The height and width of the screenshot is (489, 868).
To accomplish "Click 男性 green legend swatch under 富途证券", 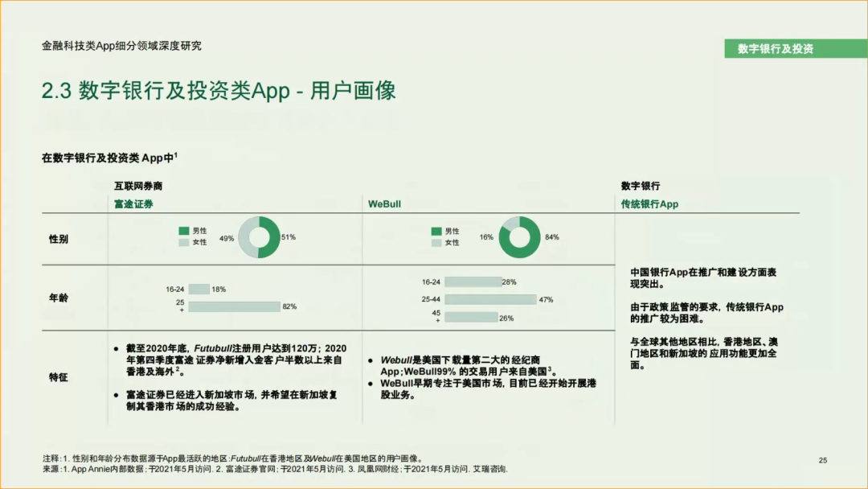I will (184, 231).
